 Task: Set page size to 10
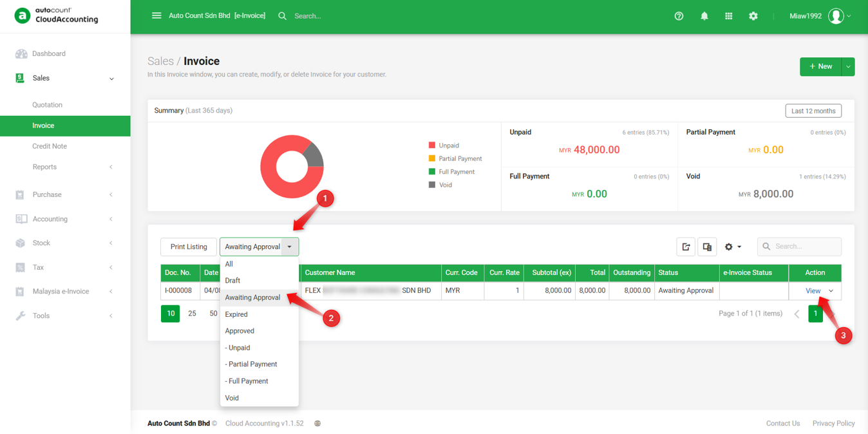[x=171, y=314]
